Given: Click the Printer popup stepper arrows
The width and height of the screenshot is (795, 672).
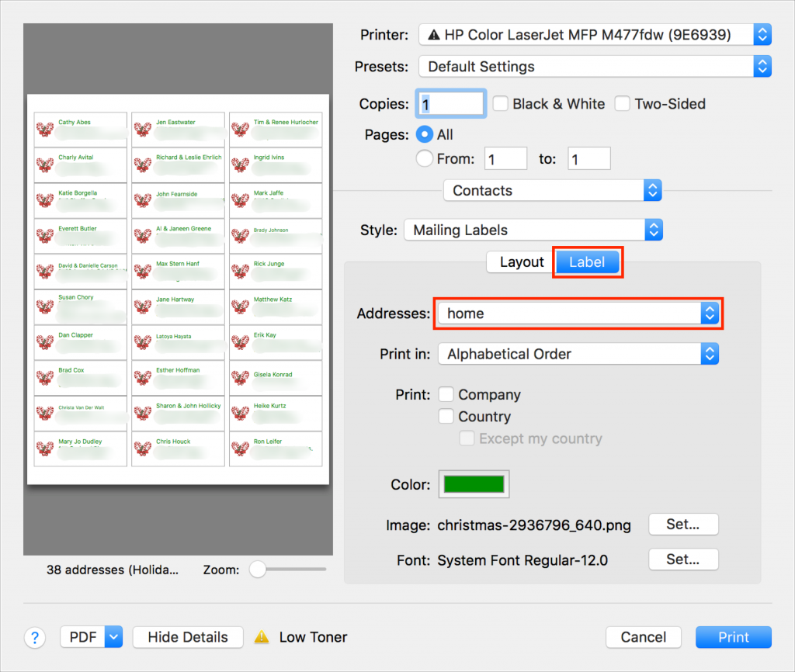Looking at the screenshot, I should pyautogui.click(x=762, y=34).
